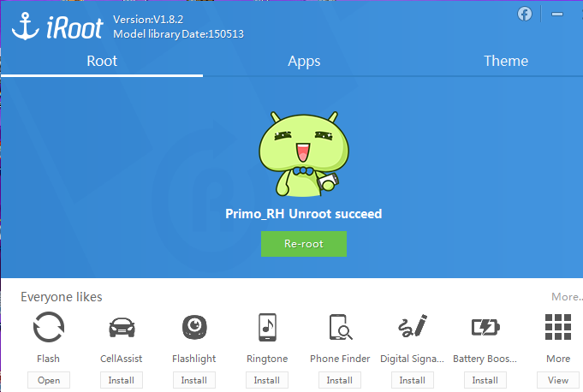The height and width of the screenshot is (392, 583).
Task: Minimize the iRoot window
Action: 557,14
